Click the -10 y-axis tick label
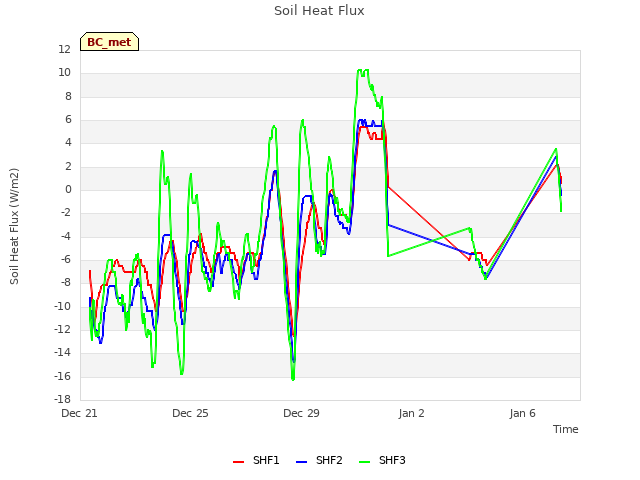Image resolution: width=640 pixels, height=480 pixels. tap(62, 306)
